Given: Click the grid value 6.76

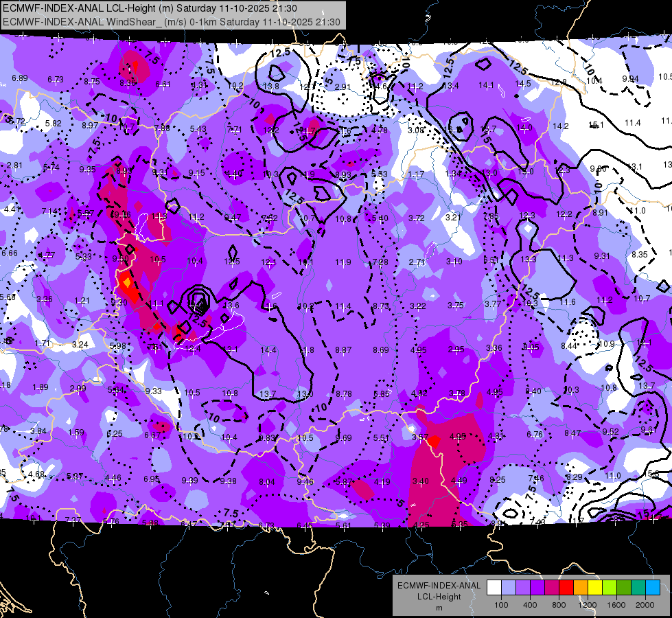Looking at the screenshot, I should [535, 435].
